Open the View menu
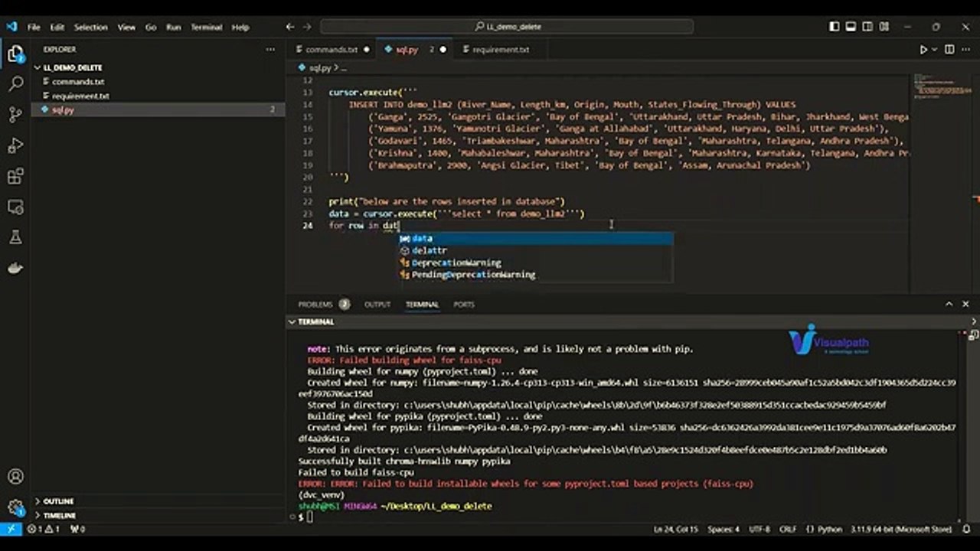This screenshot has width=980, height=551. 126,27
